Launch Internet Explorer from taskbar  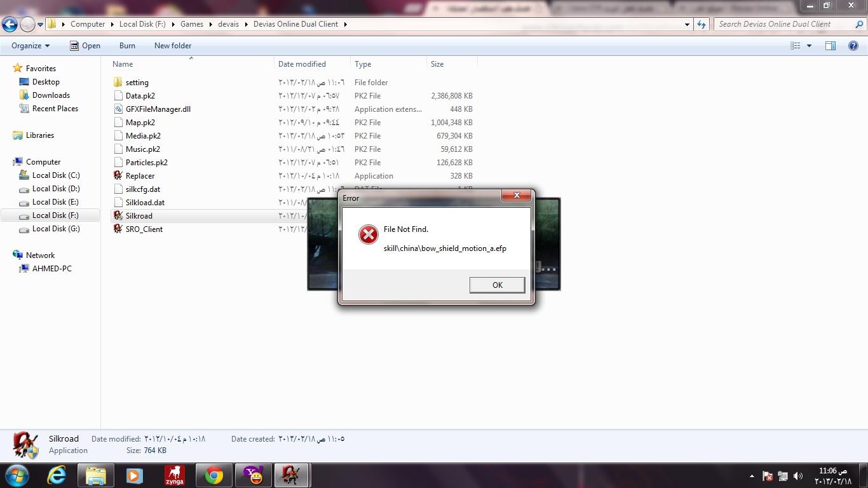pos(57,475)
